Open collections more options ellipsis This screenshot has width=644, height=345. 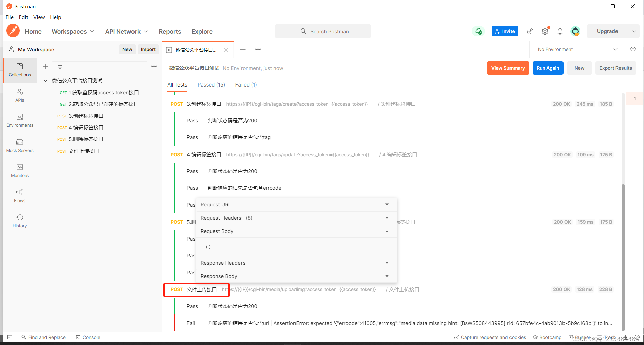154,66
